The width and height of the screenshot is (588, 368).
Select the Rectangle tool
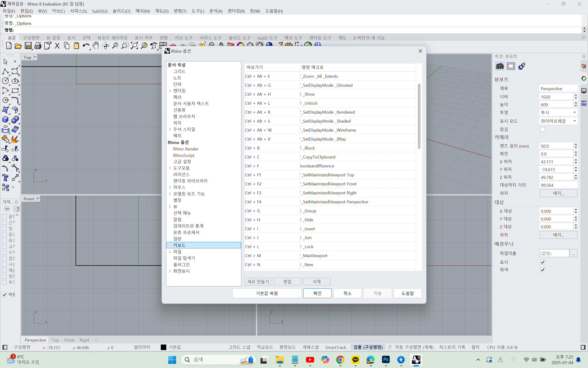pyautogui.click(x=15, y=91)
